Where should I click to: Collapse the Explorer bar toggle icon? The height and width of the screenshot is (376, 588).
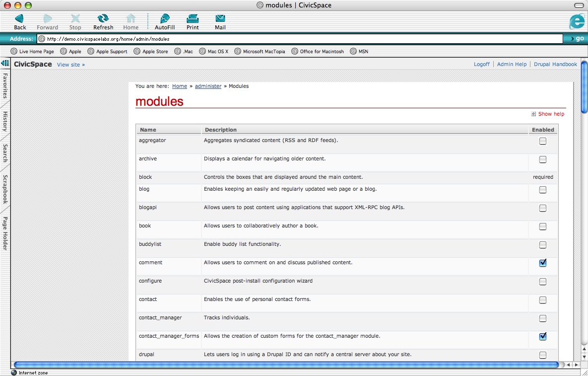(x=5, y=63)
